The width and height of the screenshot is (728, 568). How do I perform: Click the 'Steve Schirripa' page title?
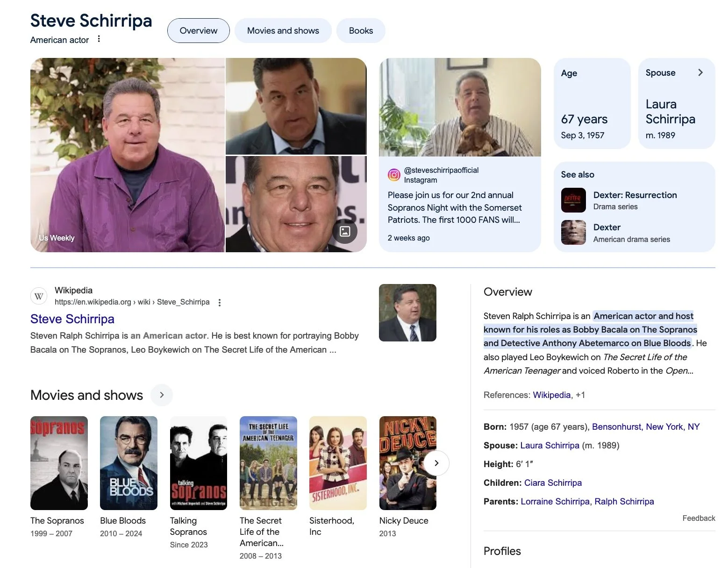click(91, 21)
